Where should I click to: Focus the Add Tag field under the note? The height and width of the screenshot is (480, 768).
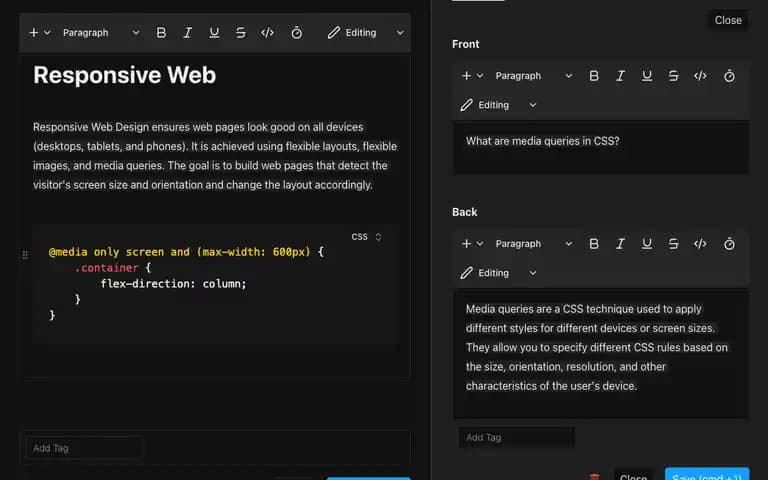pyautogui.click(x=84, y=448)
